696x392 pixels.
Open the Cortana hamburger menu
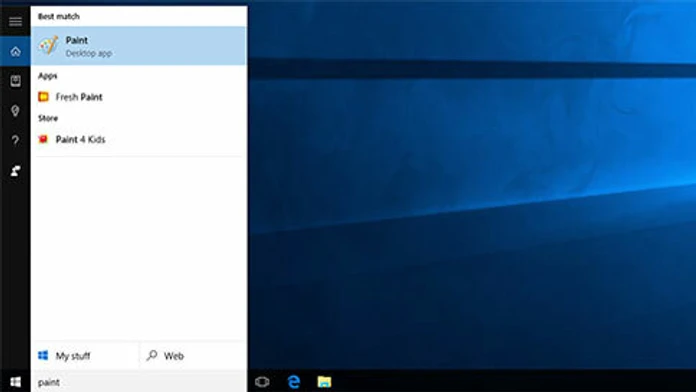point(15,21)
